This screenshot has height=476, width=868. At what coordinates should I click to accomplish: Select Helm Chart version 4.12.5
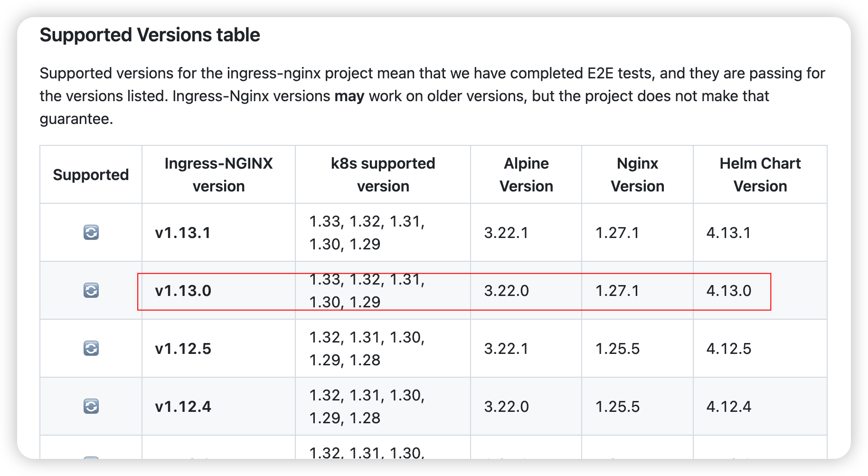click(x=728, y=349)
